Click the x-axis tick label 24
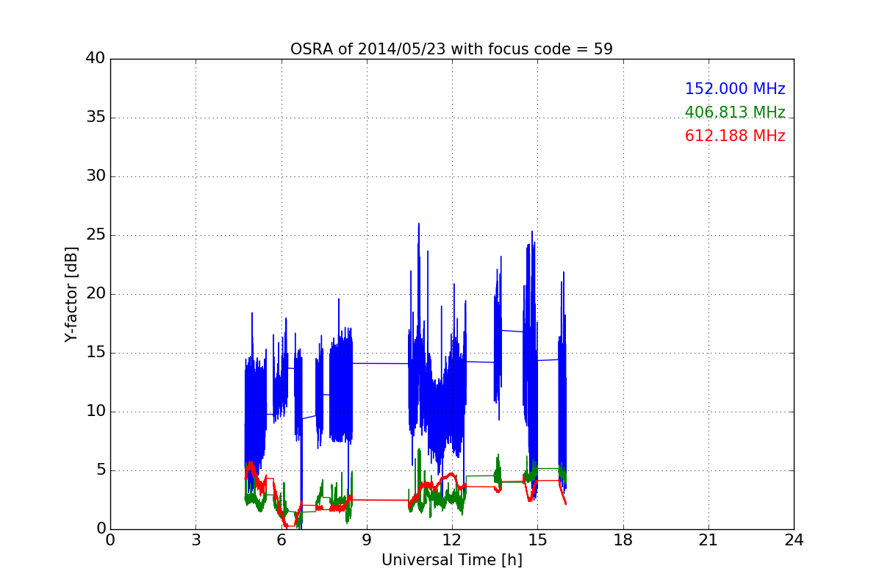882x588 pixels. coord(794,540)
